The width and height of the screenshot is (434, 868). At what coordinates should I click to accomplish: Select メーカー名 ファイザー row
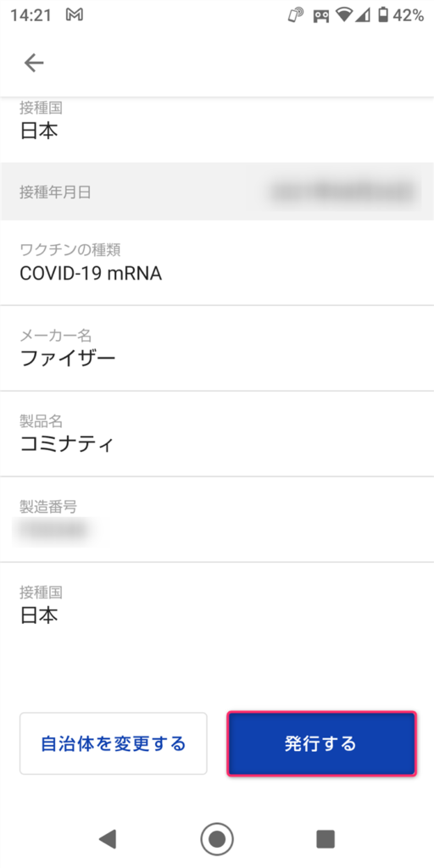(x=217, y=348)
